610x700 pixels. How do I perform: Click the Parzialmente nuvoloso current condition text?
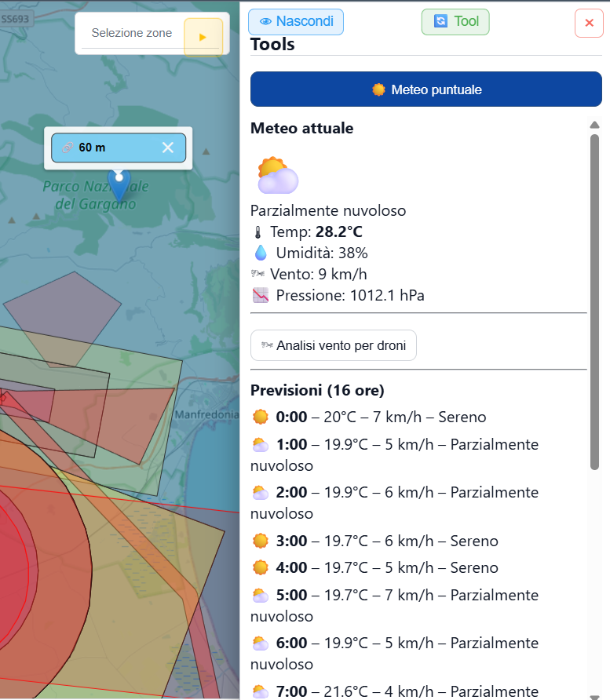[328, 211]
